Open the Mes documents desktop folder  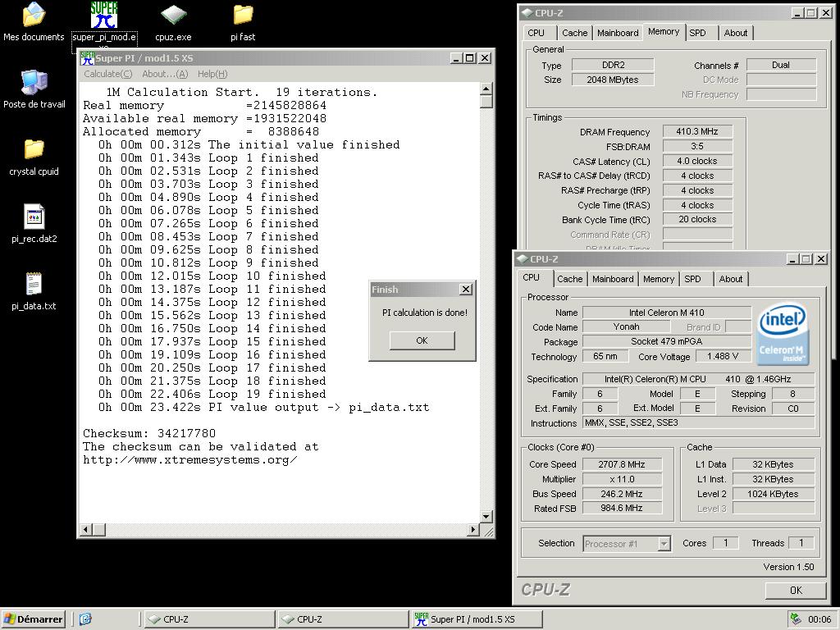pos(34,21)
